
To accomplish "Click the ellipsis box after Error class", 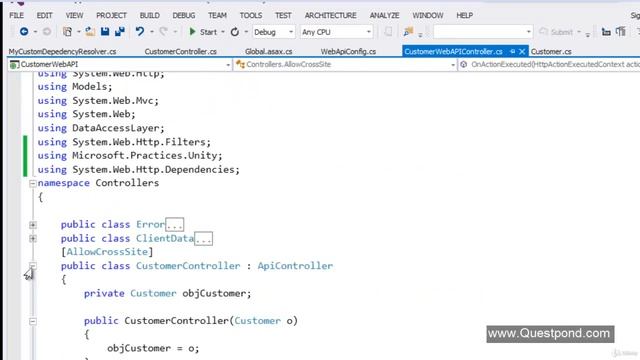I will [174, 224].
